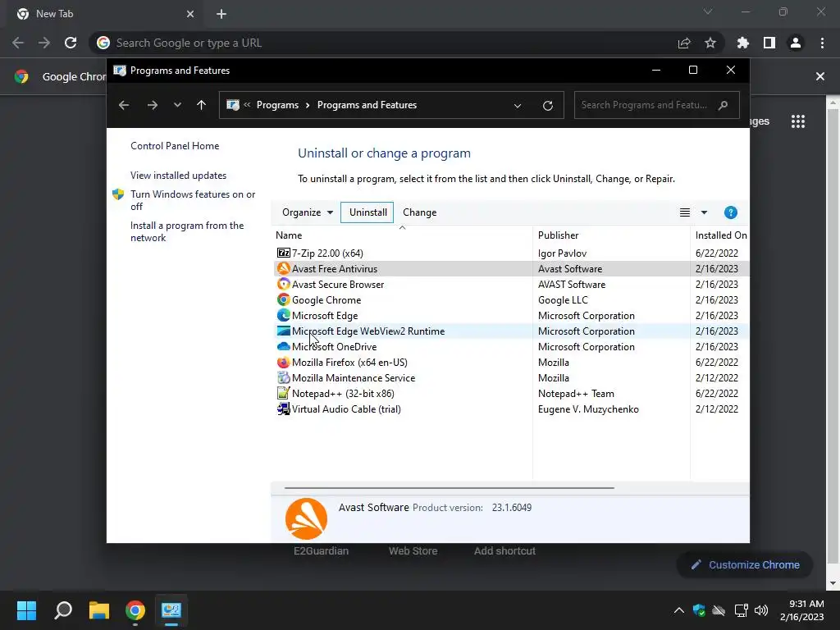
Task: Click Customize Chrome button
Action: (x=745, y=564)
